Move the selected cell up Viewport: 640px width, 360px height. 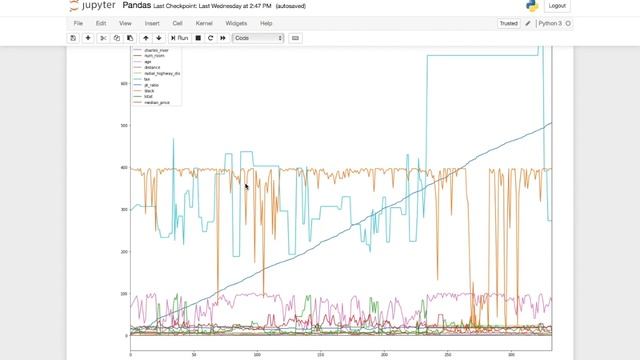click(x=146, y=38)
